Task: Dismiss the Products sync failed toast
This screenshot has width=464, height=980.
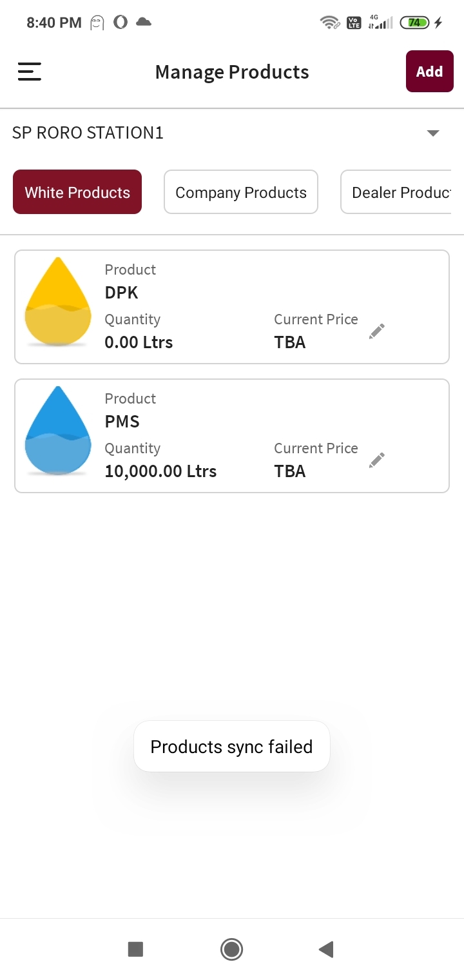Action: [231, 747]
